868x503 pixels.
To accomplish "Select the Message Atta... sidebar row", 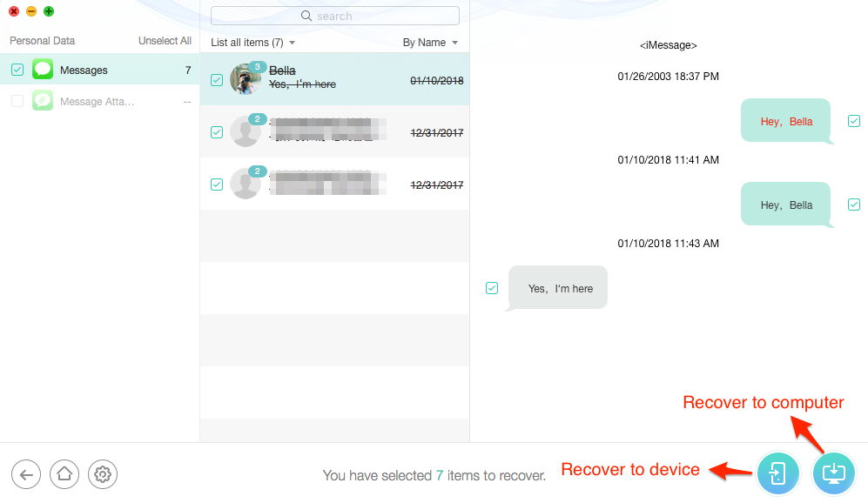I will [99, 101].
